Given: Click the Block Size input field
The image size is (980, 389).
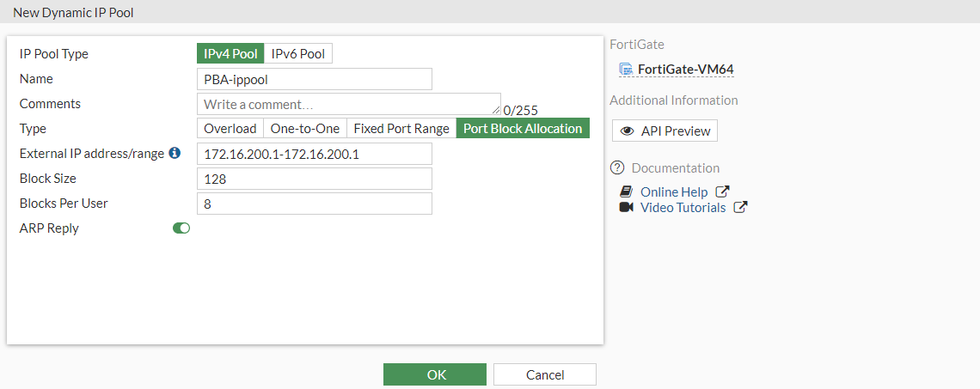Looking at the screenshot, I should 314,179.
